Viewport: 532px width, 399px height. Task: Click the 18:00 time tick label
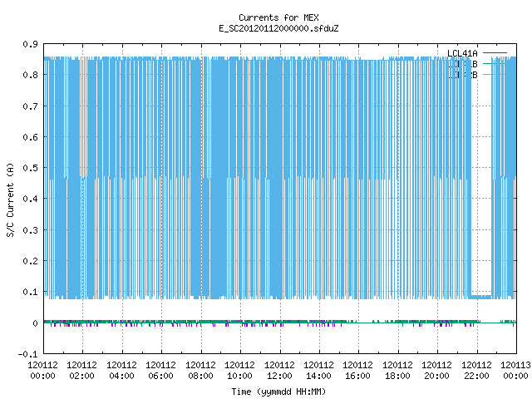[x=397, y=376]
